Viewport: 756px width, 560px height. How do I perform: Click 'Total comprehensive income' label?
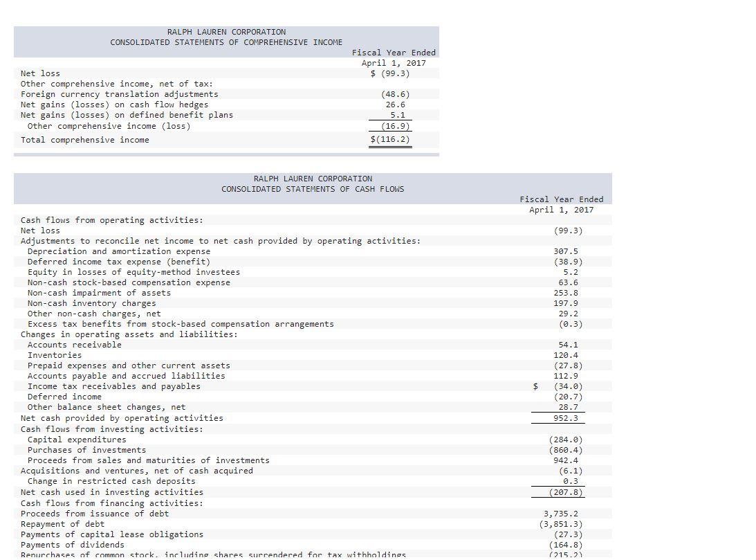point(85,140)
